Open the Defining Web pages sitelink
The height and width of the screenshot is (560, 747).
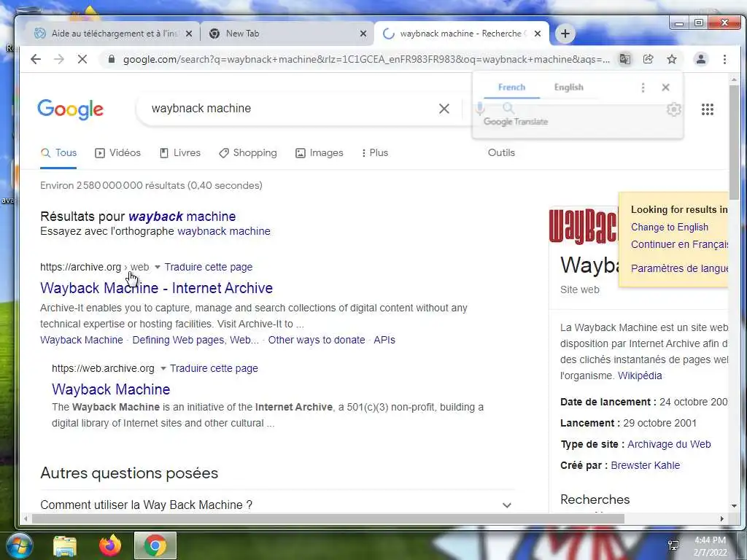(x=196, y=340)
